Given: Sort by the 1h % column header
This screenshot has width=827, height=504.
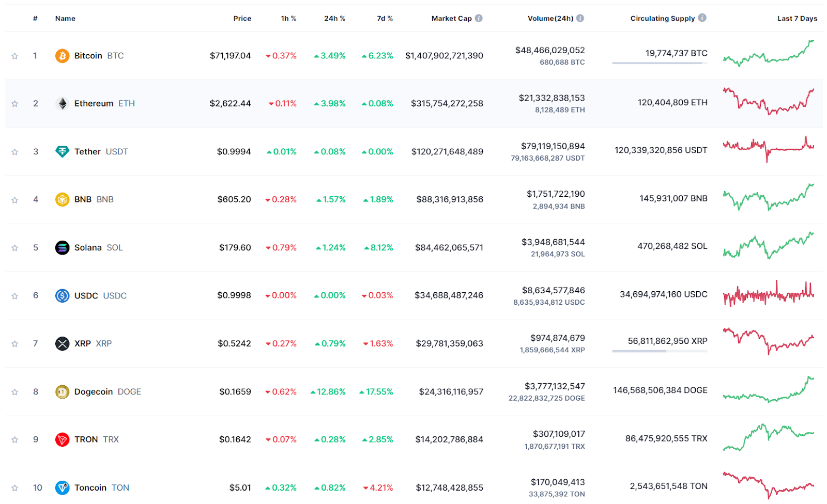Looking at the screenshot, I should click(x=288, y=19).
